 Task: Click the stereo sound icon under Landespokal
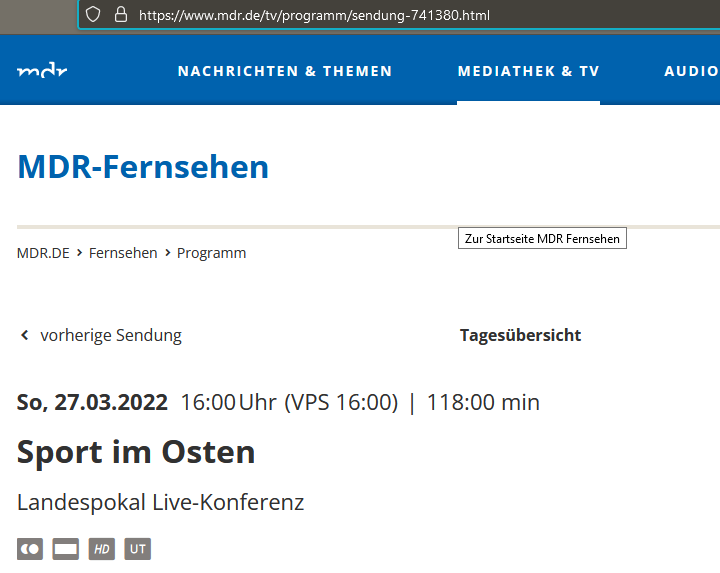pos(30,549)
